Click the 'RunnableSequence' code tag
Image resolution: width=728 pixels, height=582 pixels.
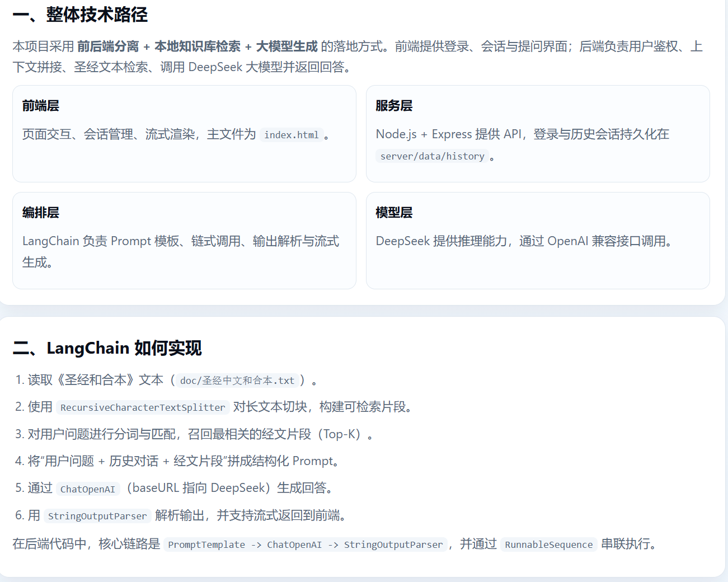tap(548, 545)
